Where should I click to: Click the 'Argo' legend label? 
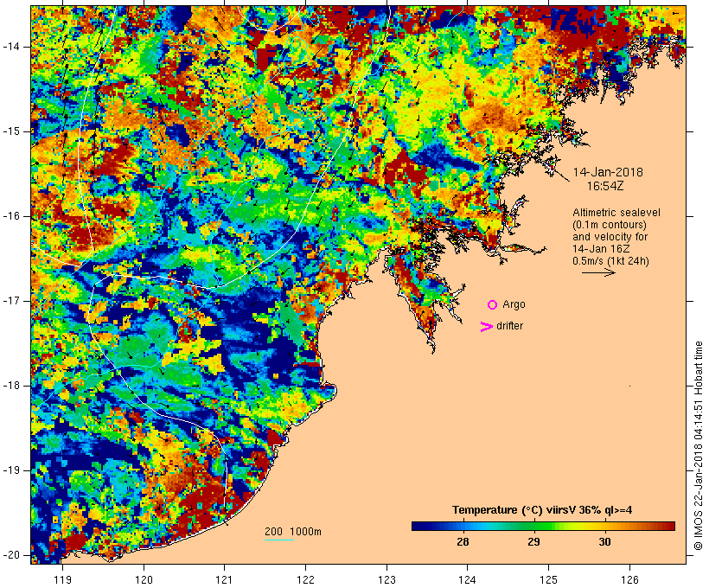[514, 304]
